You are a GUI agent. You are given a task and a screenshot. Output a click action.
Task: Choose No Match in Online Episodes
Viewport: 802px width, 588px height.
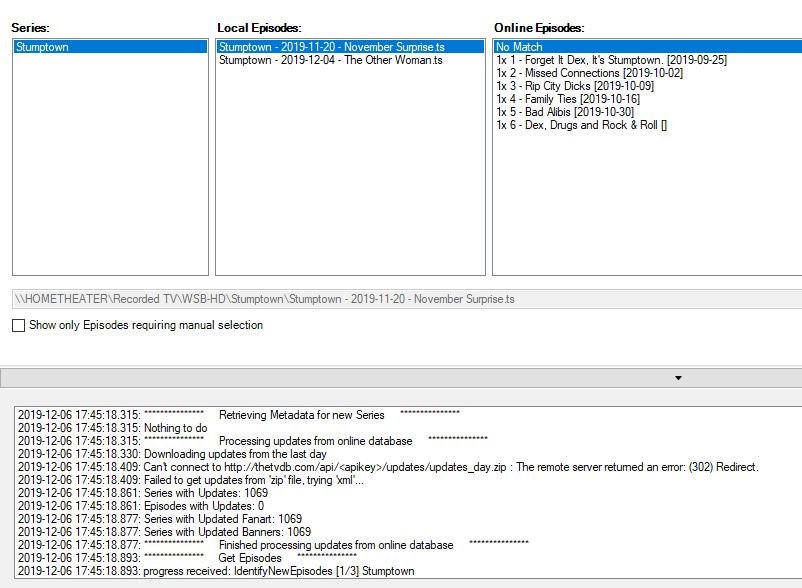(519, 47)
